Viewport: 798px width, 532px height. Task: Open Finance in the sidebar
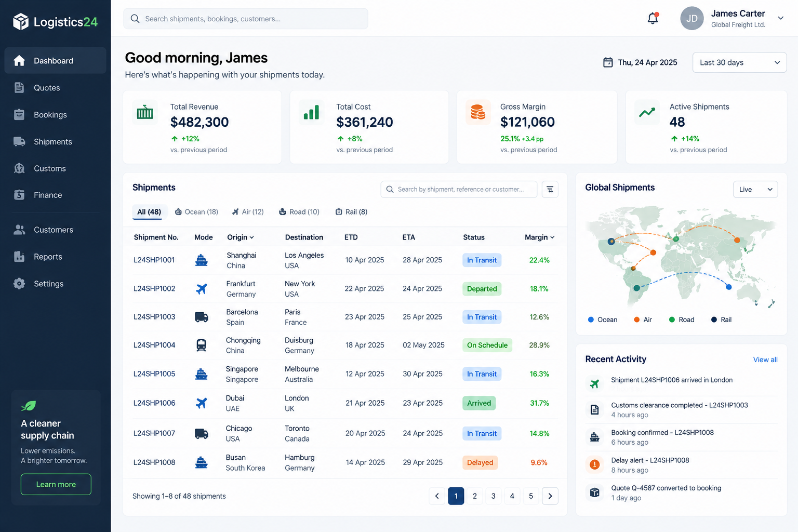coord(55,195)
